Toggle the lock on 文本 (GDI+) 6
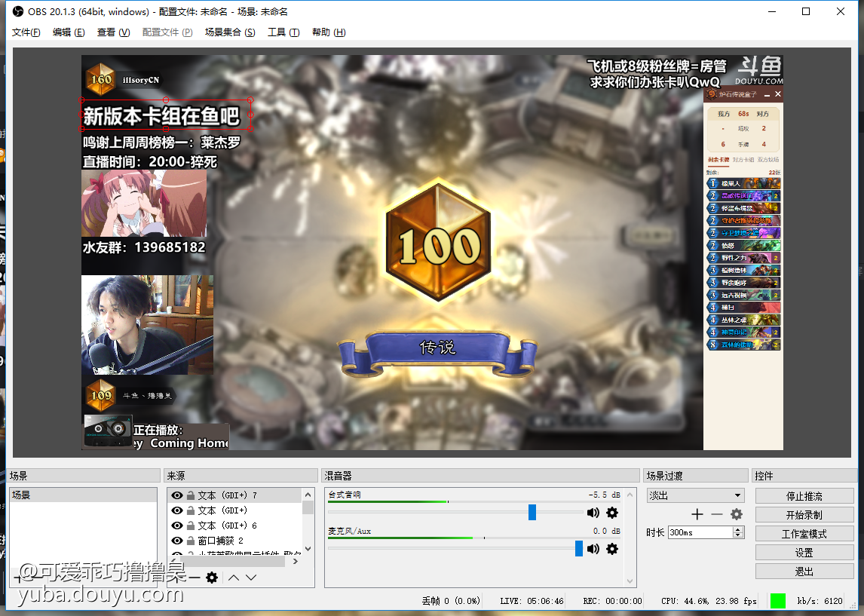This screenshot has width=864, height=616. 190,526
